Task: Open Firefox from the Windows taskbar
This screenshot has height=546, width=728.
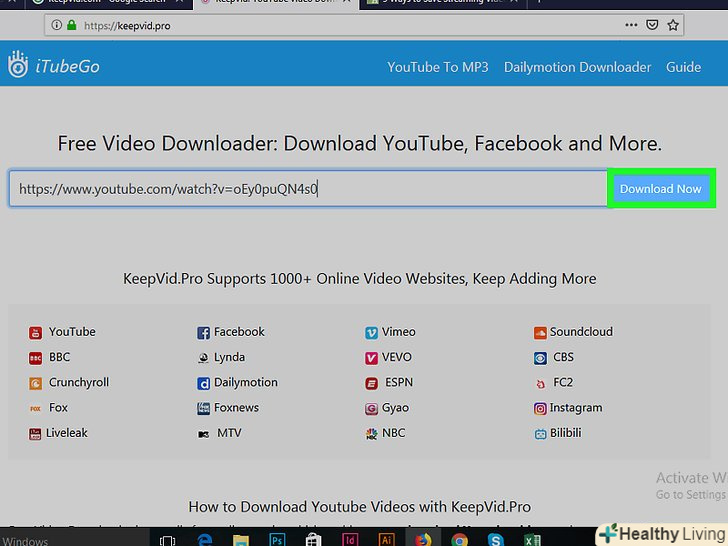Action: tap(423, 539)
